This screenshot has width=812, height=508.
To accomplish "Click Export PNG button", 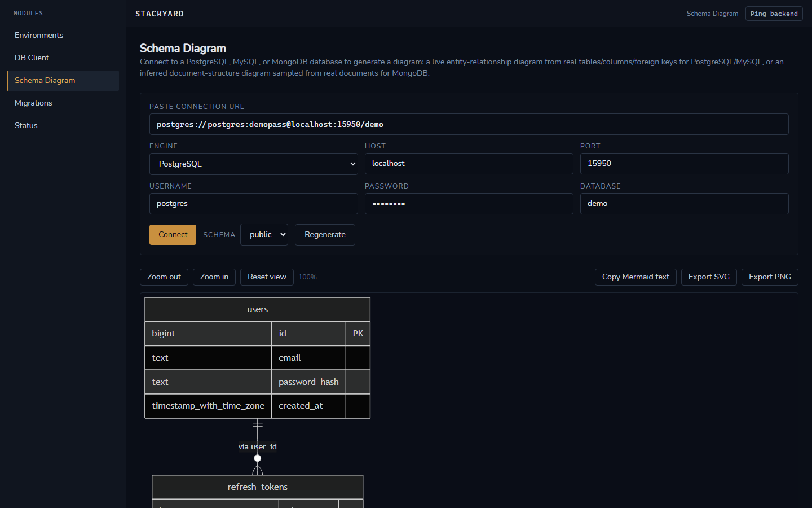I will tap(770, 277).
